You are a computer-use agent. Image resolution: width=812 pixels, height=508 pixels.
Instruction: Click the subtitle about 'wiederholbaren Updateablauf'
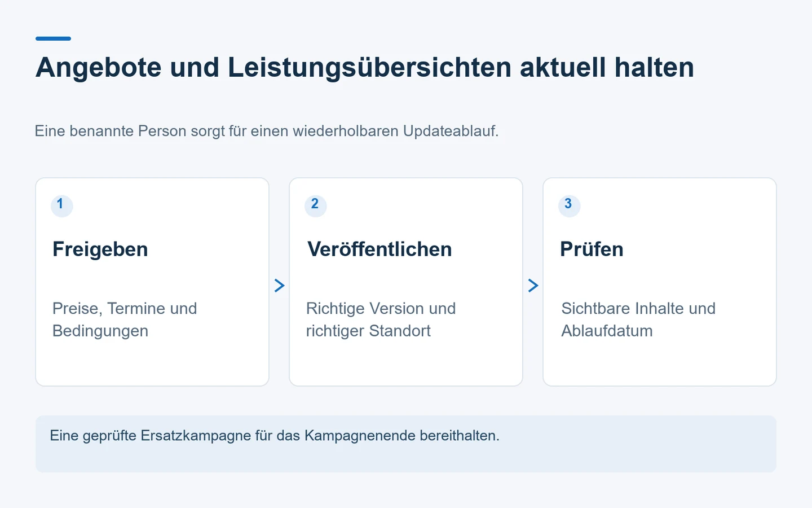tap(267, 131)
